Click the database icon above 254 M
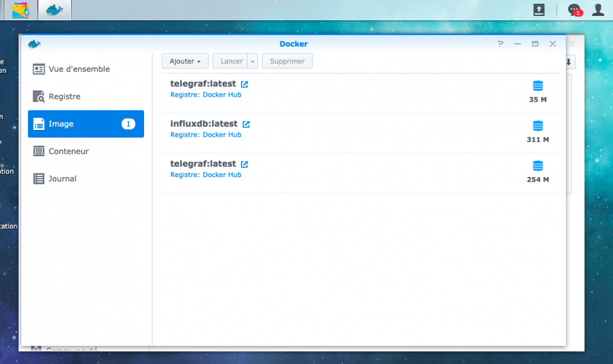 pos(538,166)
